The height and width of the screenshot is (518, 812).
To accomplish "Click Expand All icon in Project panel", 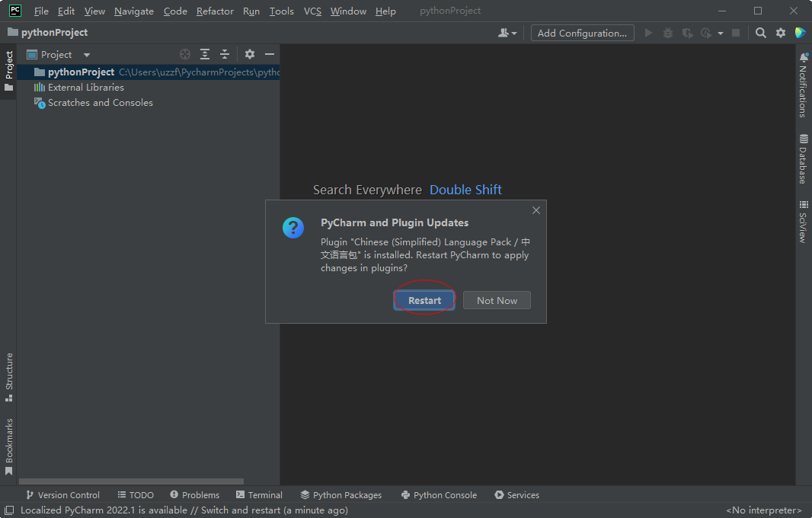I will click(x=205, y=54).
